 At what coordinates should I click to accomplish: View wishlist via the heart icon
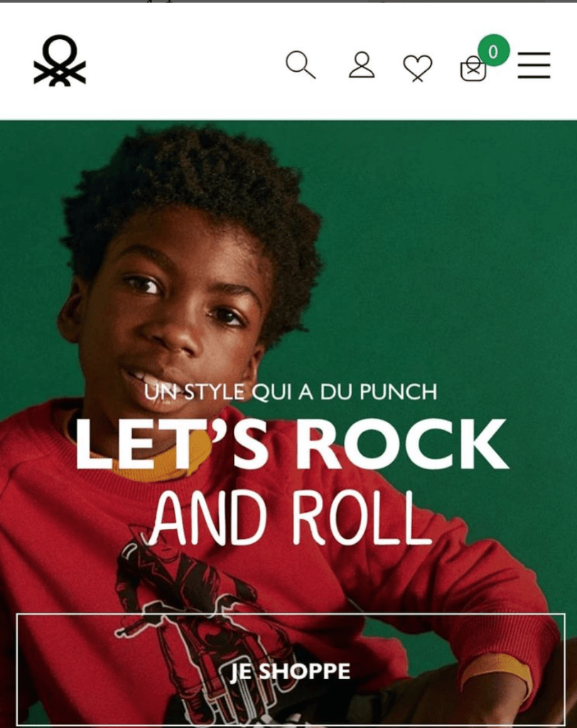(417, 68)
